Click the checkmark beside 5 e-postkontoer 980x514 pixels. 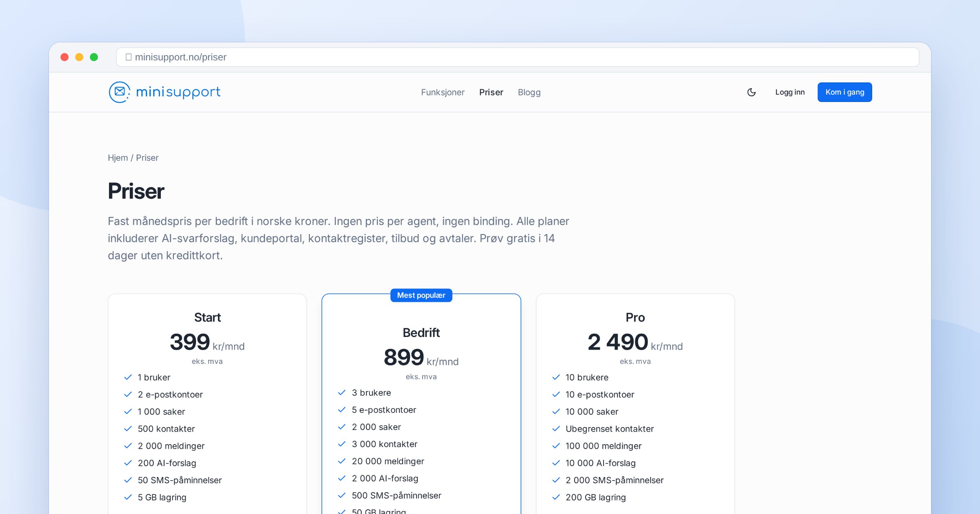pos(342,410)
